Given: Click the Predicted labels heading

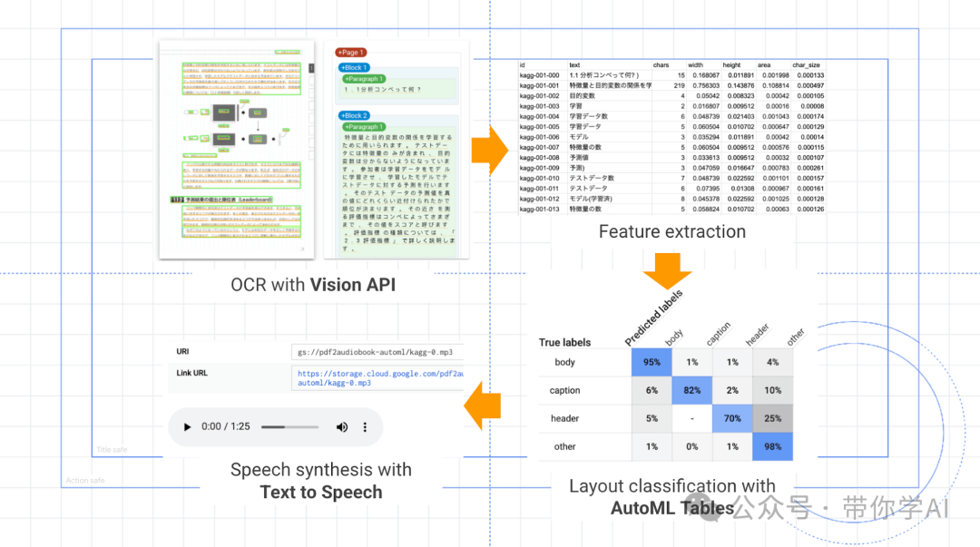Looking at the screenshot, I should pyautogui.click(x=653, y=317).
